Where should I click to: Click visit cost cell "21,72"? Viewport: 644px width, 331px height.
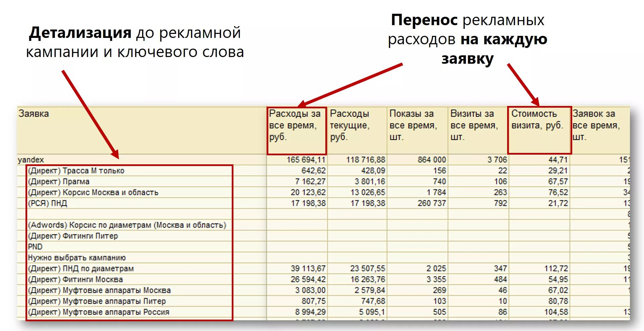coord(539,203)
